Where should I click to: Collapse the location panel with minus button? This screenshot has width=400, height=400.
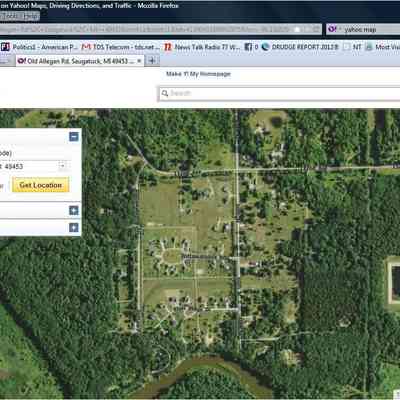[x=74, y=137]
